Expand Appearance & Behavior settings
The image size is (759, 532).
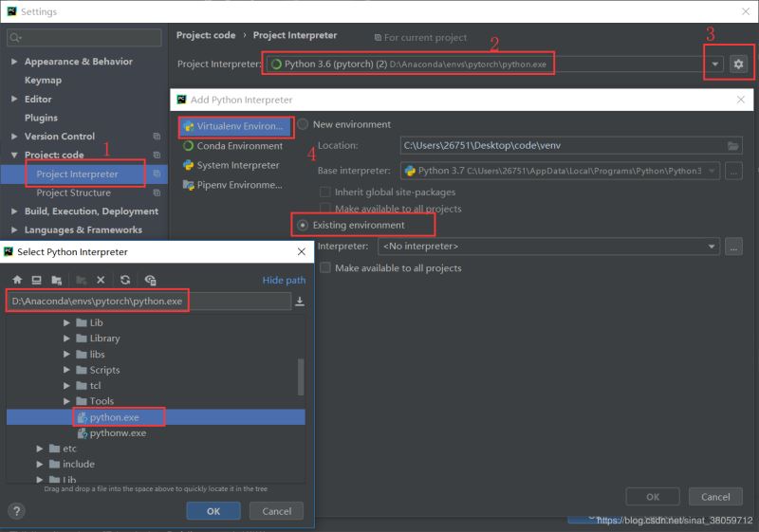pyautogui.click(x=14, y=62)
